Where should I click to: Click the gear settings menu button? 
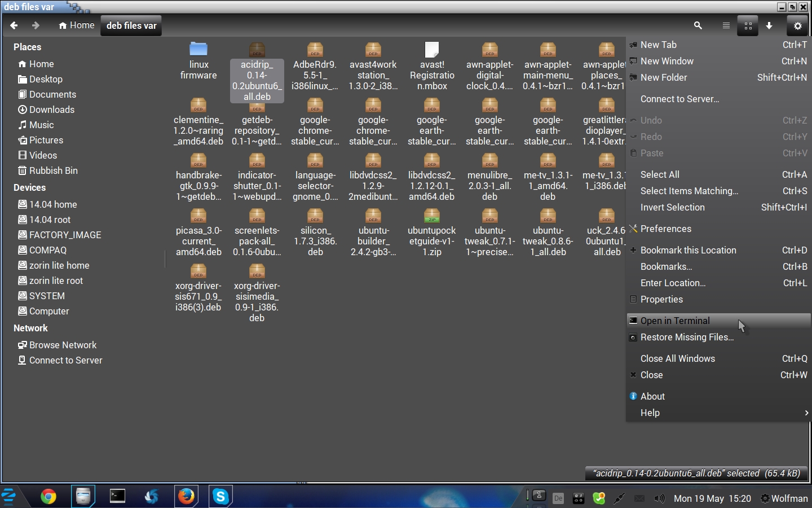click(797, 26)
